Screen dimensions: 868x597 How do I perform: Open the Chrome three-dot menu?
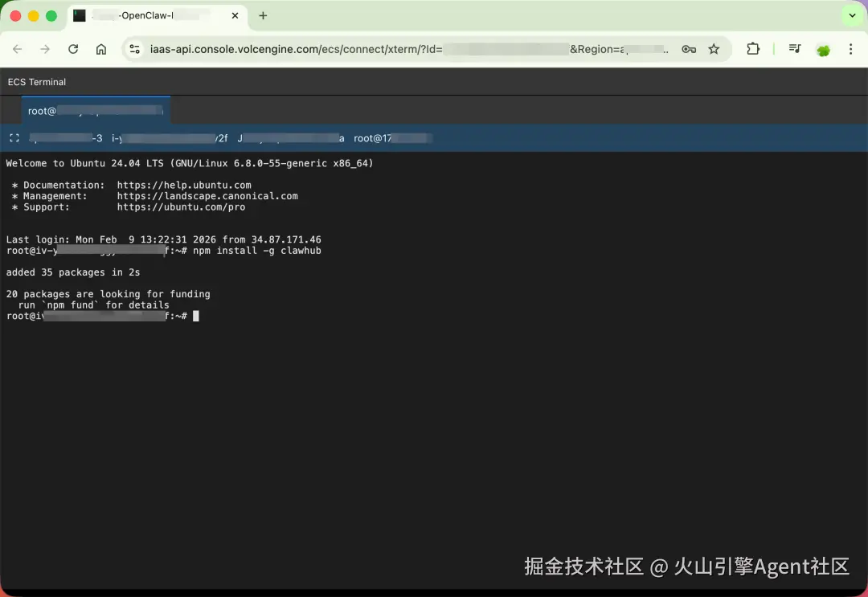point(851,49)
